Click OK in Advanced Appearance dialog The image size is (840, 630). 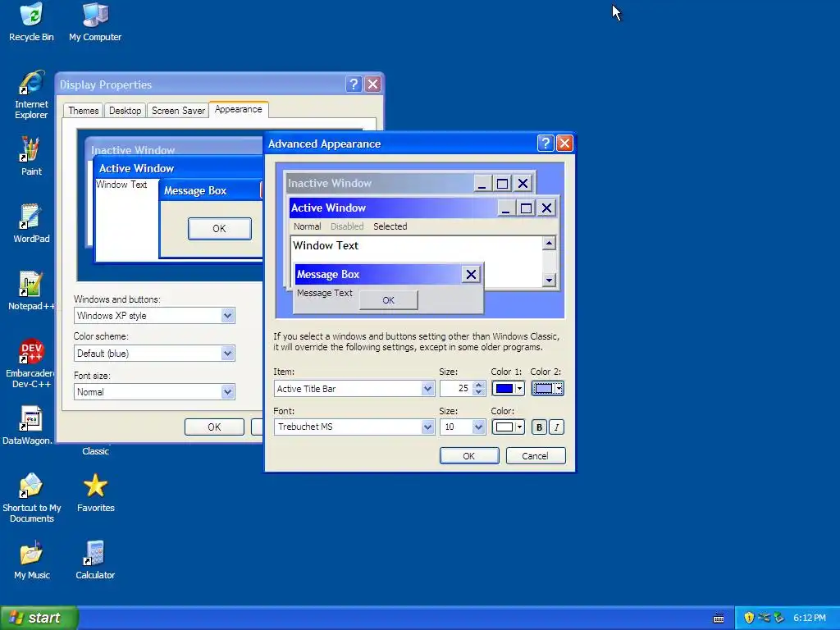click(469, 456)
